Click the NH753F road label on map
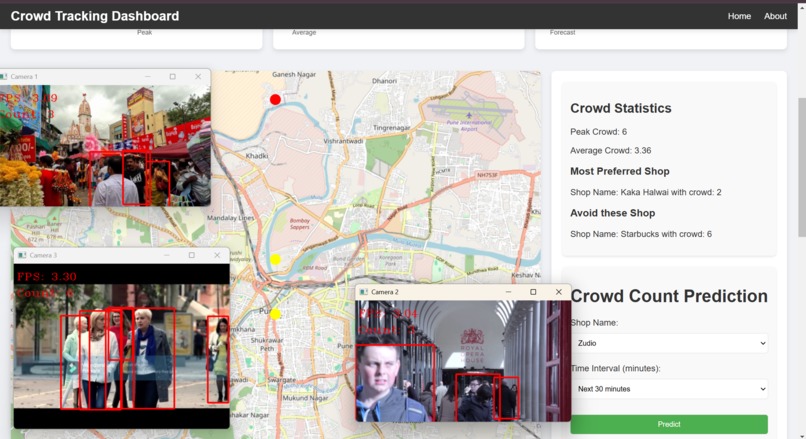The height and width of the screenshot is (439, 806). pyautogui.click(x=487, y=175)
